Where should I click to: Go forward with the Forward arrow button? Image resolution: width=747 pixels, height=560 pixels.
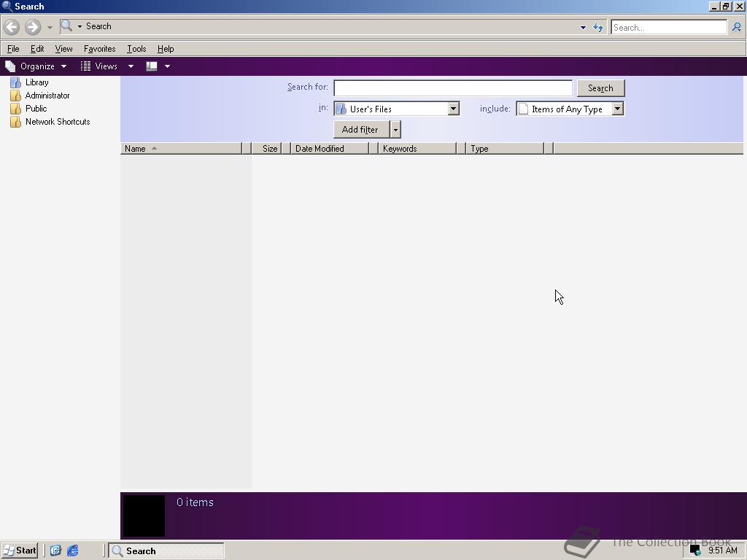[32, 27]
